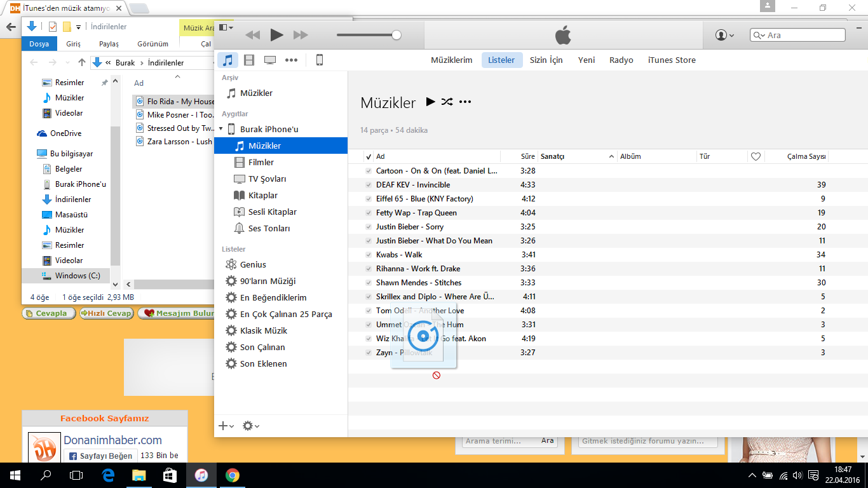
Task: Select Flo Rida - My House file in Explorer
Action: pyautogui.click(x=175, y=102)
